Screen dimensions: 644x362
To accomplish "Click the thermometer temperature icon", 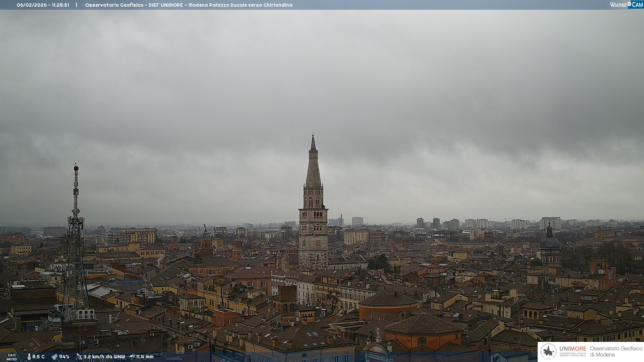I will coord(29,357).
